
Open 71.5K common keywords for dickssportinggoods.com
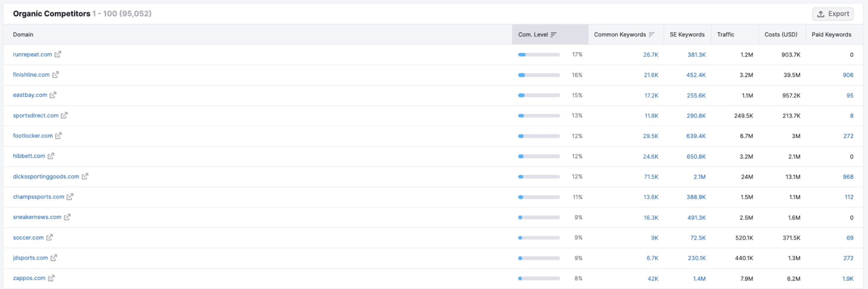(651, 177)
